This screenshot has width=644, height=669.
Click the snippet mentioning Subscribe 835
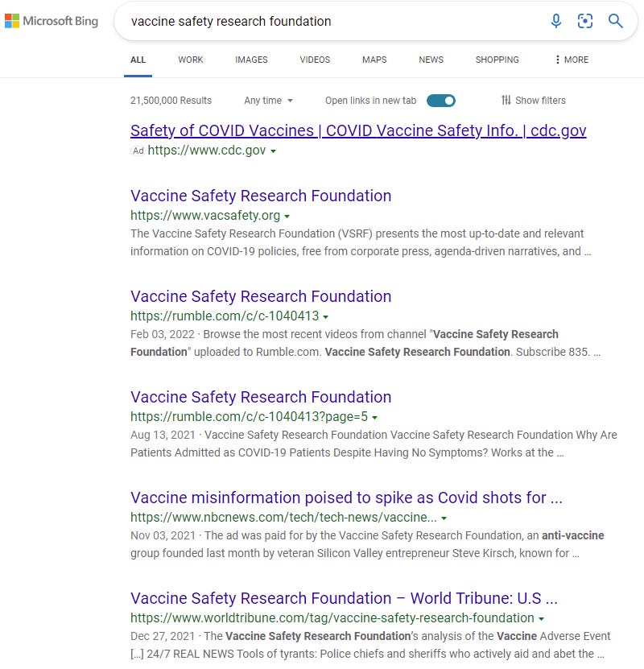click(365, 343)
